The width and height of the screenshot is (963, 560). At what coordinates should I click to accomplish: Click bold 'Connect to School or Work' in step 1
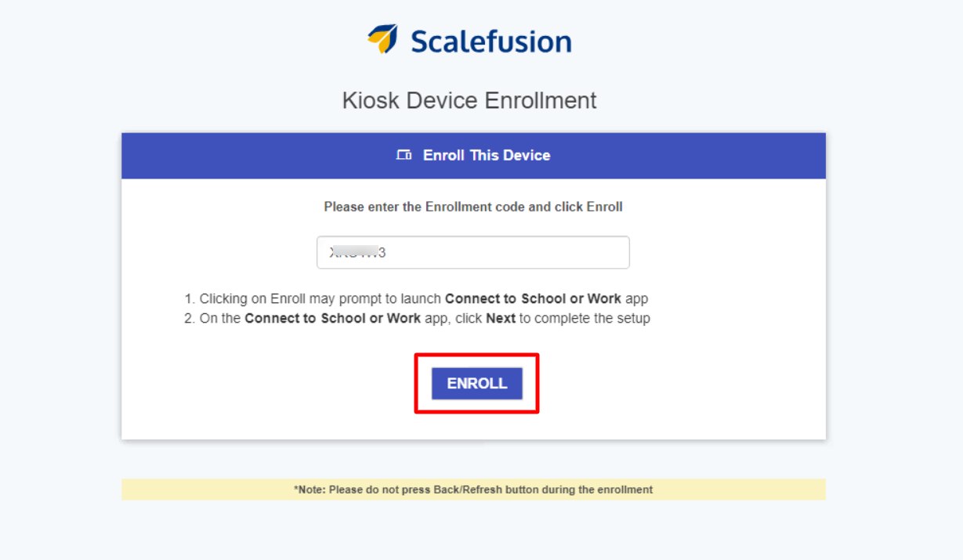pyautogui.click(x=533, y=298)
